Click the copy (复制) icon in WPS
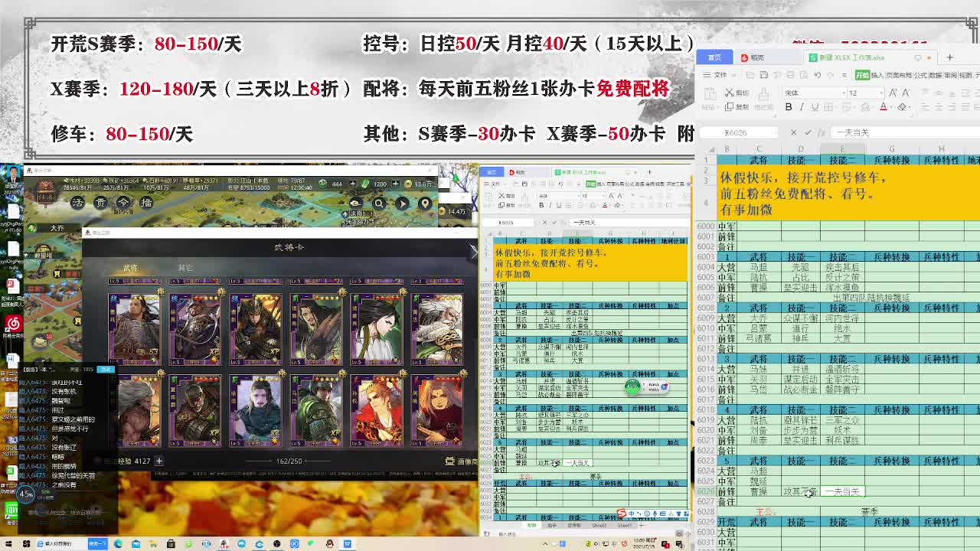980x551 pixels. [730, 106]
